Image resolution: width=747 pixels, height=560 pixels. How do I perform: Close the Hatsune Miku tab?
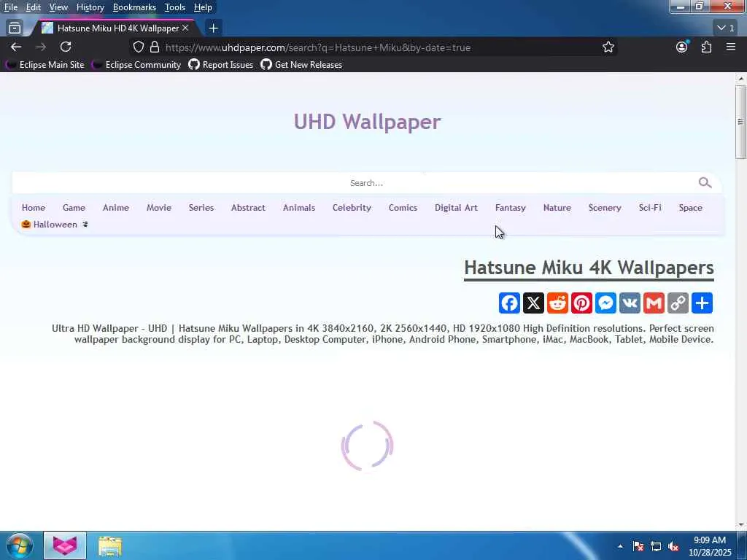tap(185, 28)
